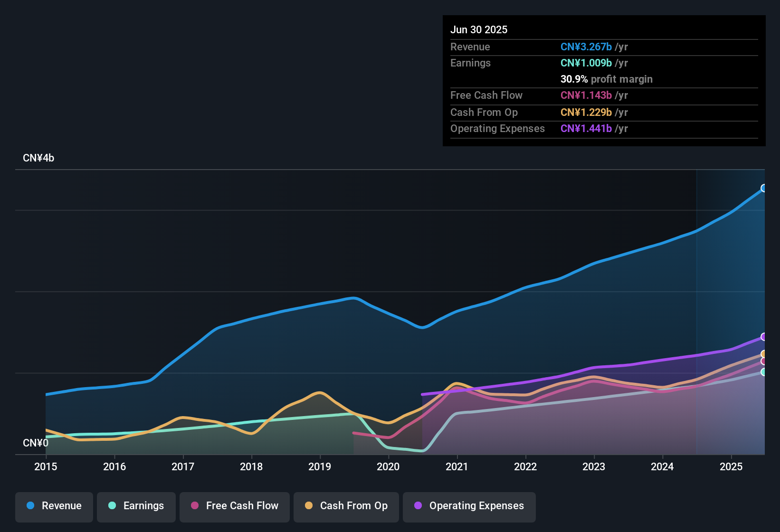Click the blue Revenue dot icon in legend
Viewport: 780px width, 532px height.
click(30, 506)
